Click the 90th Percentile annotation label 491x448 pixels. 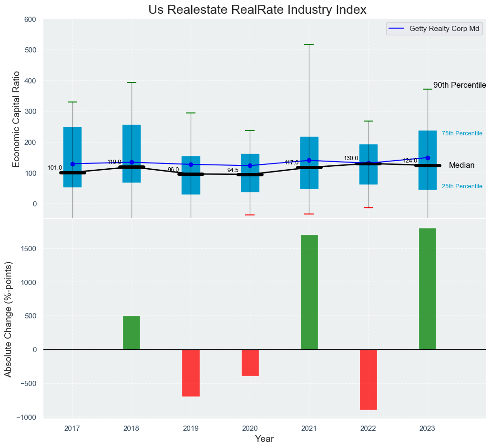[459, 85]
